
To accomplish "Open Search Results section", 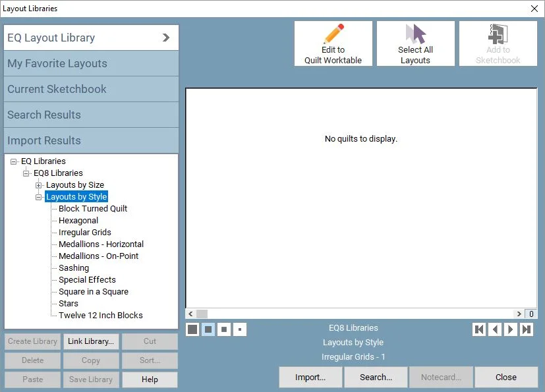I will pos(91,115).
